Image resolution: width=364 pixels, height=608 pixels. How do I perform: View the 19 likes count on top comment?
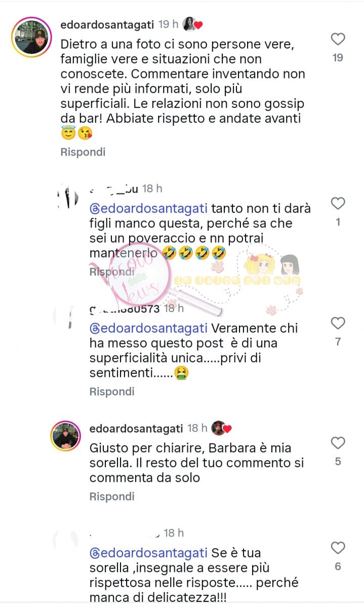click(x=338, y=58)
